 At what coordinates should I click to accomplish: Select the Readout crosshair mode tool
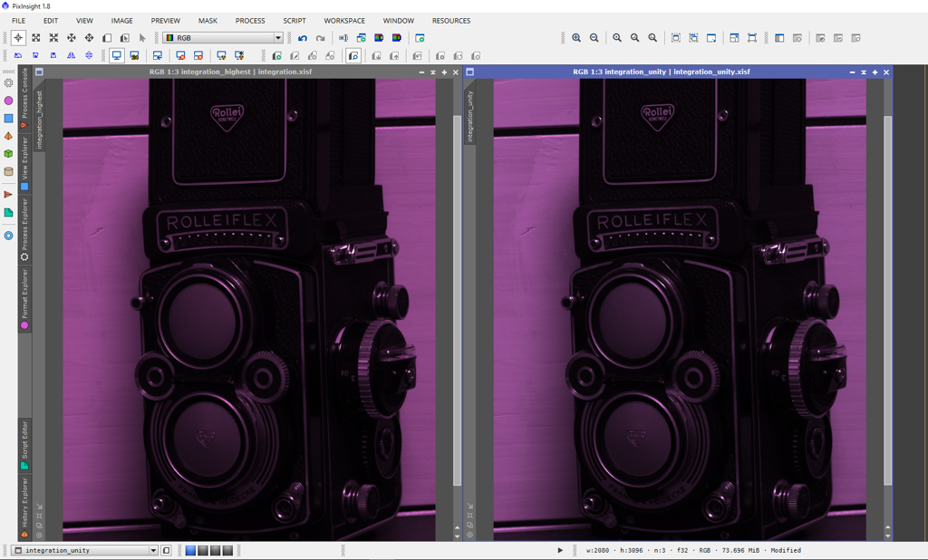18,38
